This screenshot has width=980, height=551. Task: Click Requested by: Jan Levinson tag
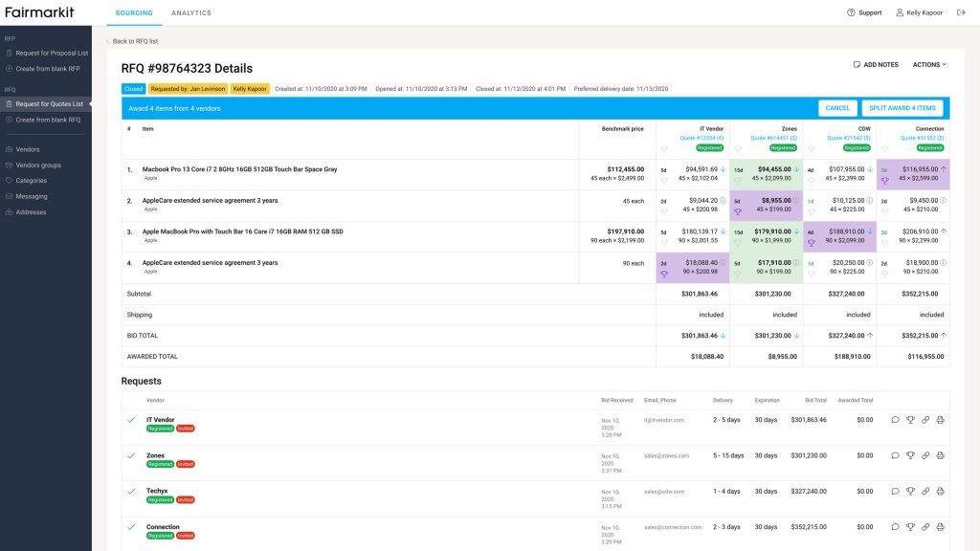189,89
